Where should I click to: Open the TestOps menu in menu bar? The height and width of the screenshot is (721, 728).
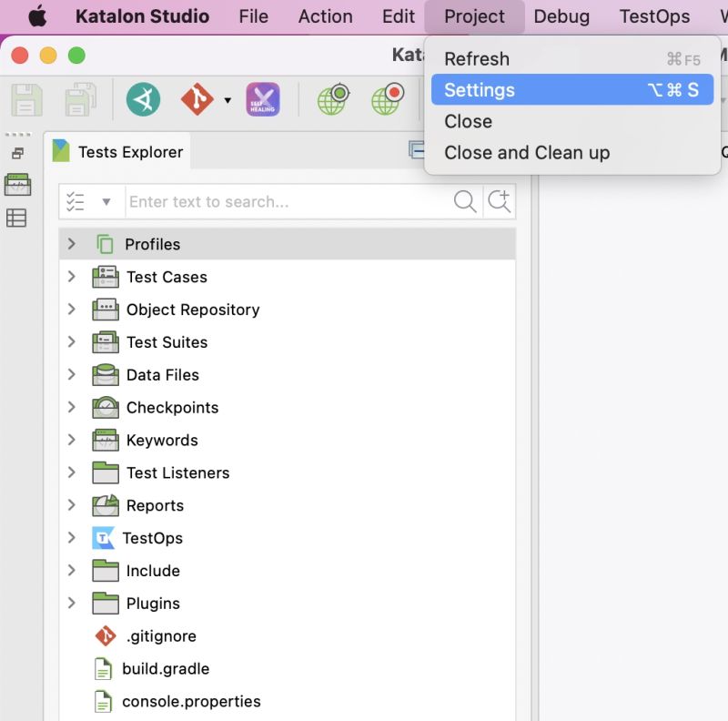(654, 16)
